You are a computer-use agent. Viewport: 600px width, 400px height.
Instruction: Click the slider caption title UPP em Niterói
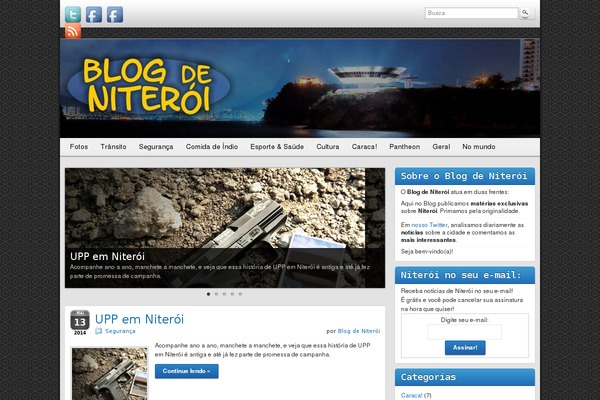108,256
